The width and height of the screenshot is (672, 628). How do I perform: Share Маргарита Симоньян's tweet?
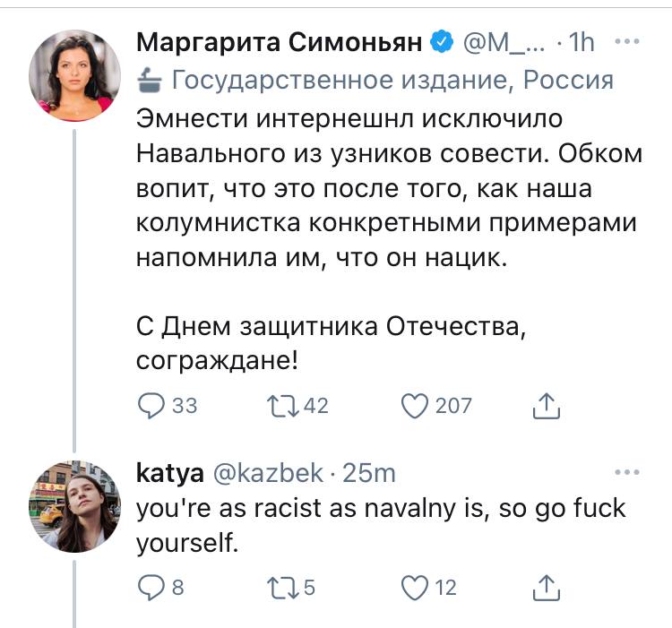pyautogui.click(x=546, y=406)
